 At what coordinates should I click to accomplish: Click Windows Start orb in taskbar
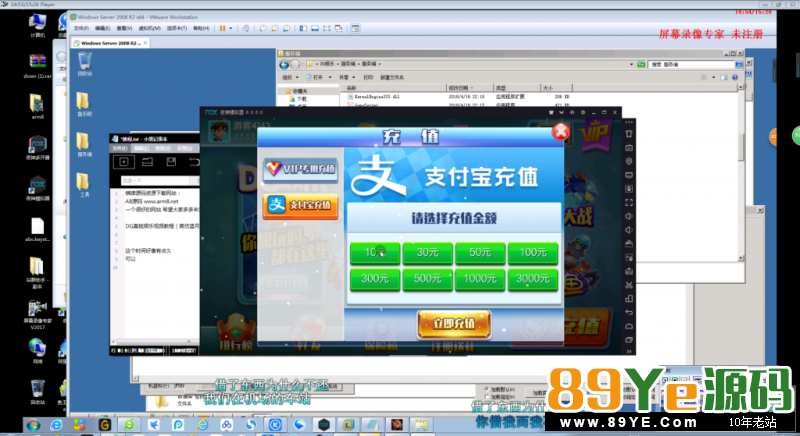34,425
